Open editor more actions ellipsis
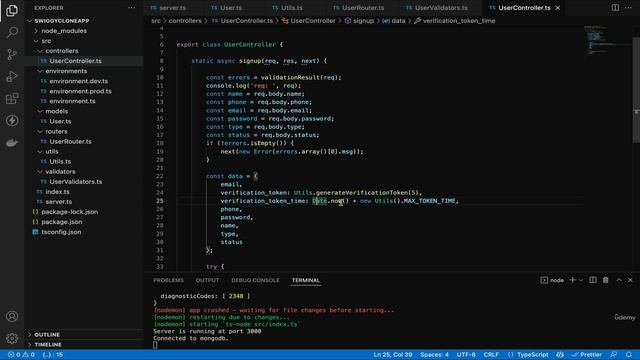 click(628, 8)
